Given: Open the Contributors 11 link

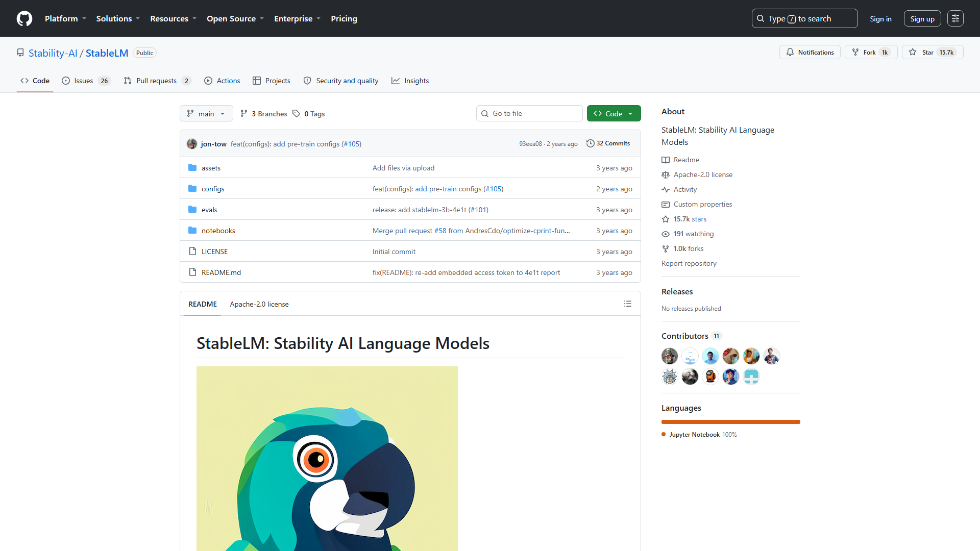Looking at the screenshot, I should coord(692,336).
